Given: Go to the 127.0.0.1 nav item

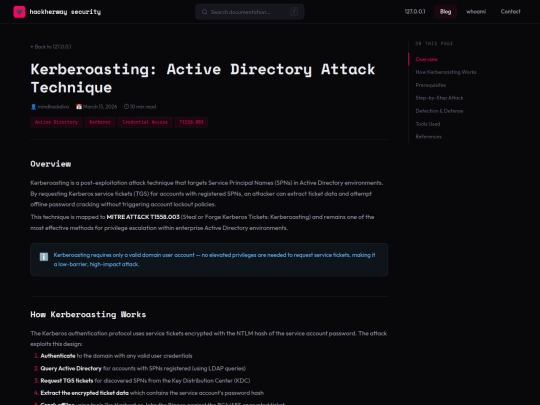Looking at the screenshot, I should click(415, 12).
